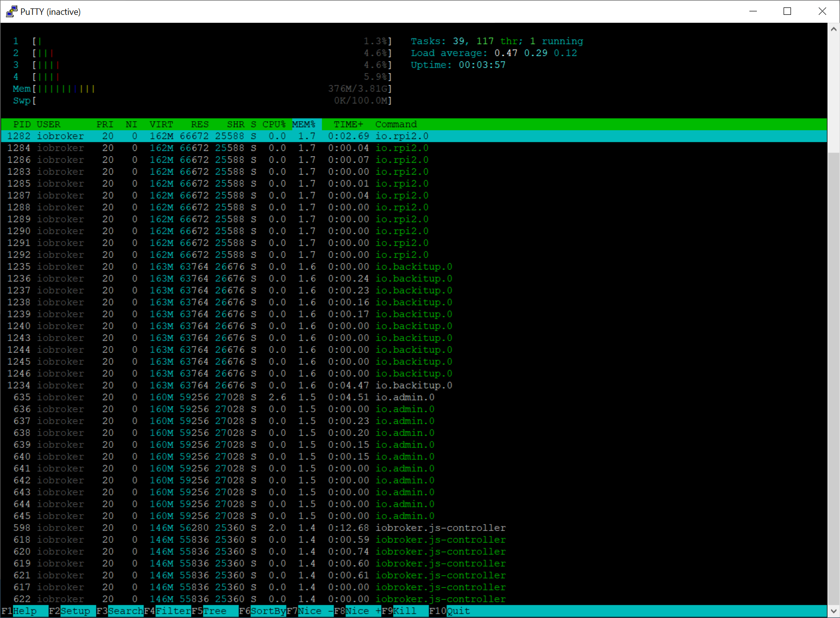Open the F6 SortBy menu
840x618 pixels.
point(262,611)
